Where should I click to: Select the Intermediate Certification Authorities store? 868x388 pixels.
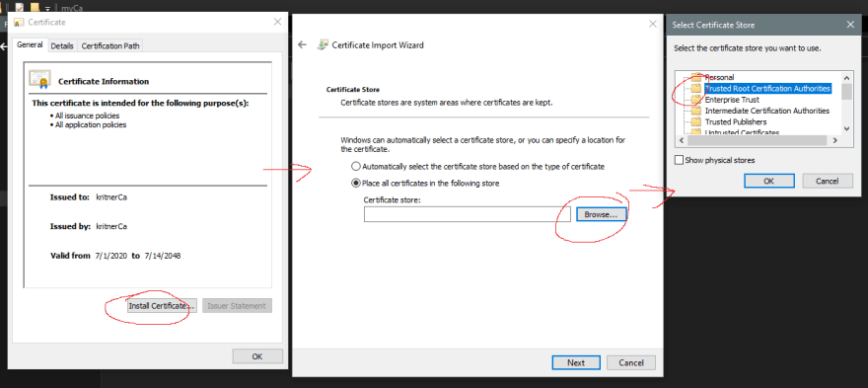coord(766,111)
